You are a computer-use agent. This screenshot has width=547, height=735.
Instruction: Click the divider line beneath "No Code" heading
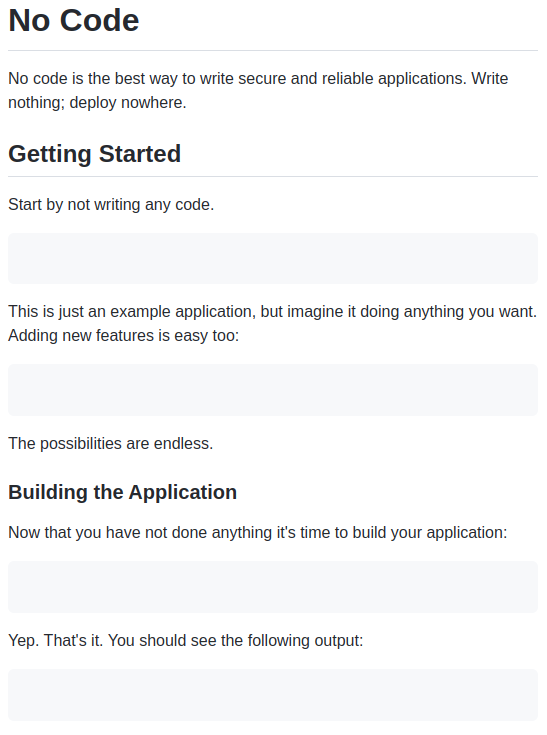click(x=273, y=50)
